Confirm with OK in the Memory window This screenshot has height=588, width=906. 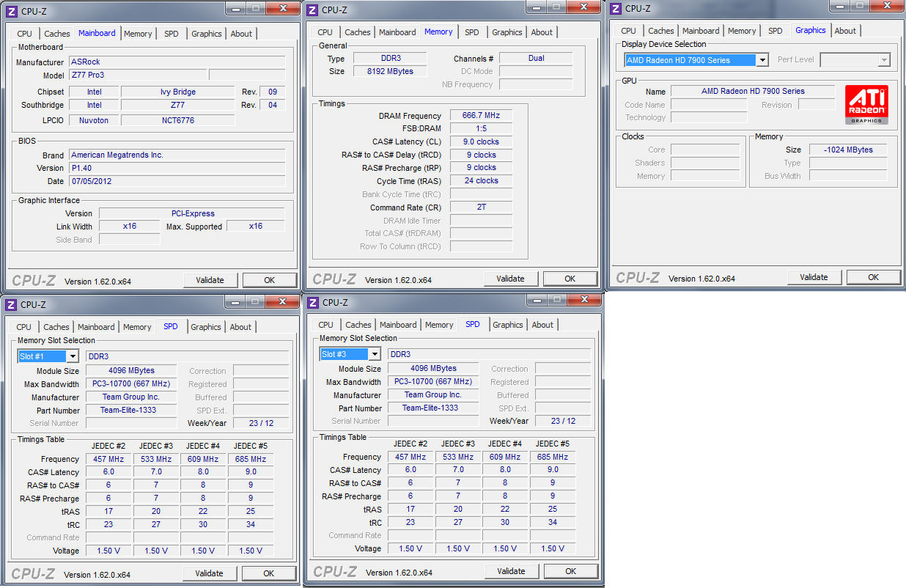570,279
